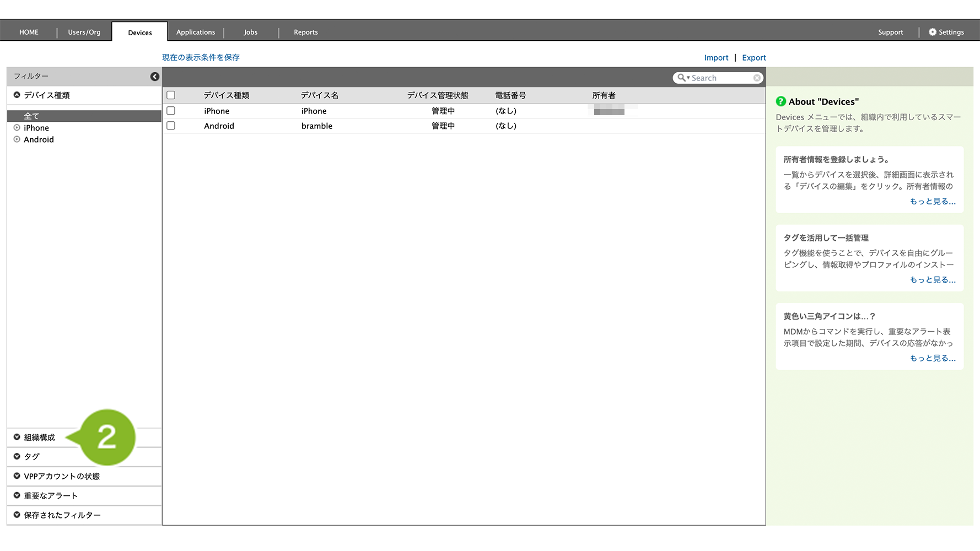Expand the 組織構成 filter section
This screenshot has width=980, height=551.
(x=39, y=437)
